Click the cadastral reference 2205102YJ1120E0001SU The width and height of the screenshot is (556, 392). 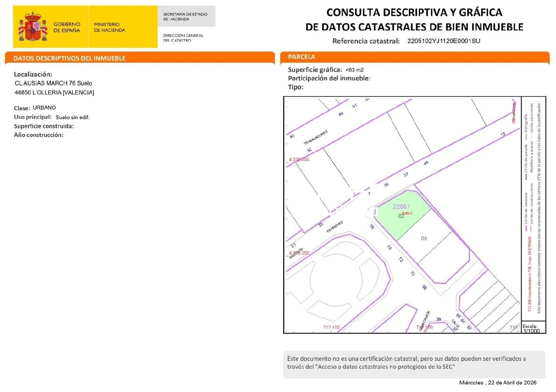point(443,41)
